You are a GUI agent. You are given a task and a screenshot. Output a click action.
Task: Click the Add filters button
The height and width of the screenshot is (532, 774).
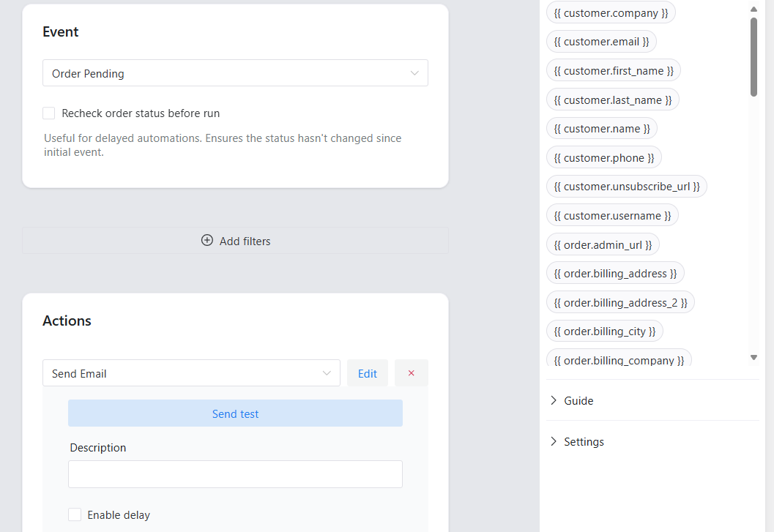[235, 241]
